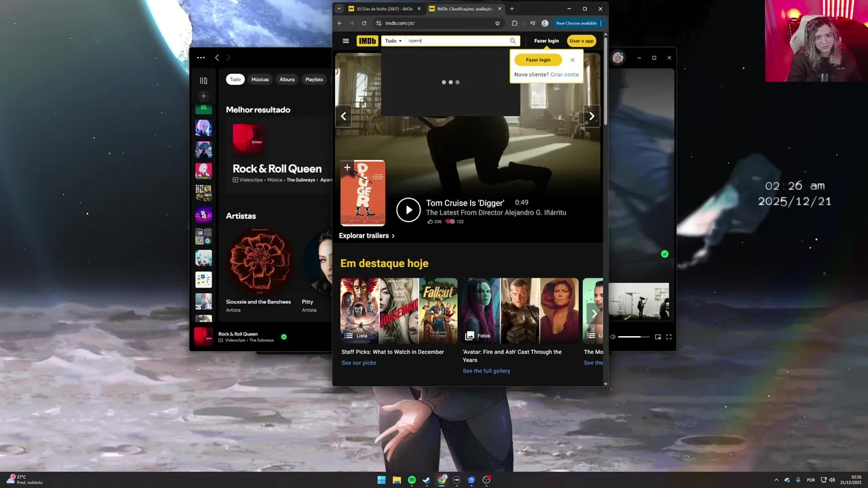The image size is (868, 488).
Task: Open Digger movie poster
Action: (363, 193)
